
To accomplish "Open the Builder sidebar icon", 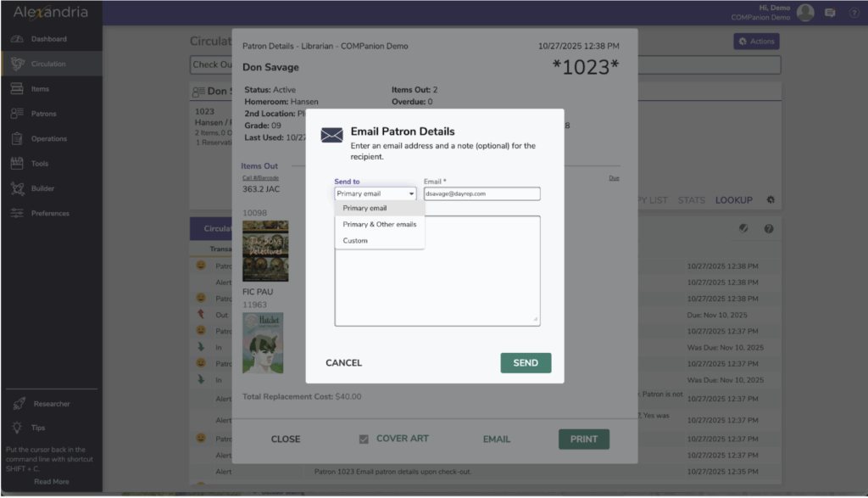I will [17, 188].
